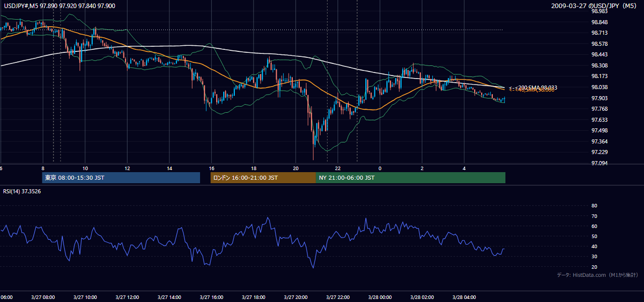This screenshot has height=302, width=644.
Task: Click the 3/27 18:00 bottom time label
Action: tap(253, 297)
